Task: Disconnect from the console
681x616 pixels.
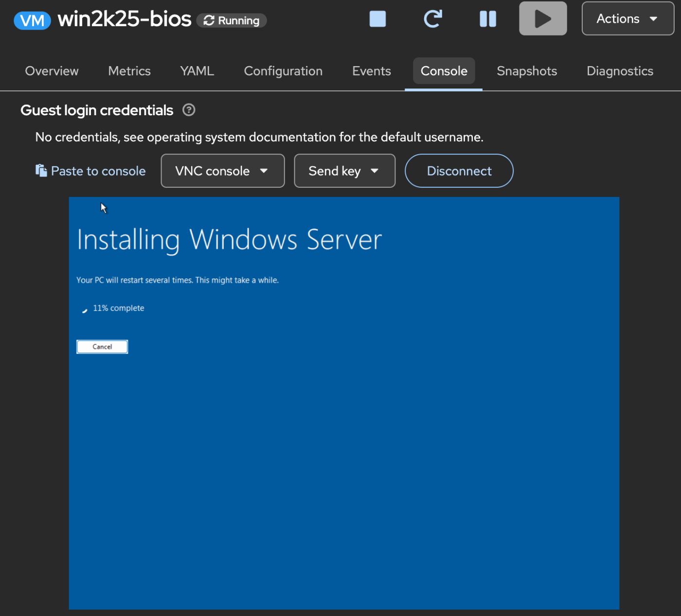Action: [459, 171]
